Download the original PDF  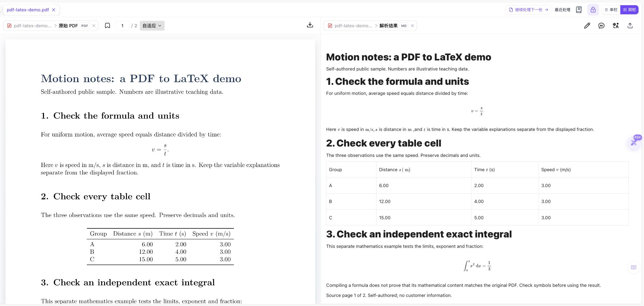pos(310,25)
